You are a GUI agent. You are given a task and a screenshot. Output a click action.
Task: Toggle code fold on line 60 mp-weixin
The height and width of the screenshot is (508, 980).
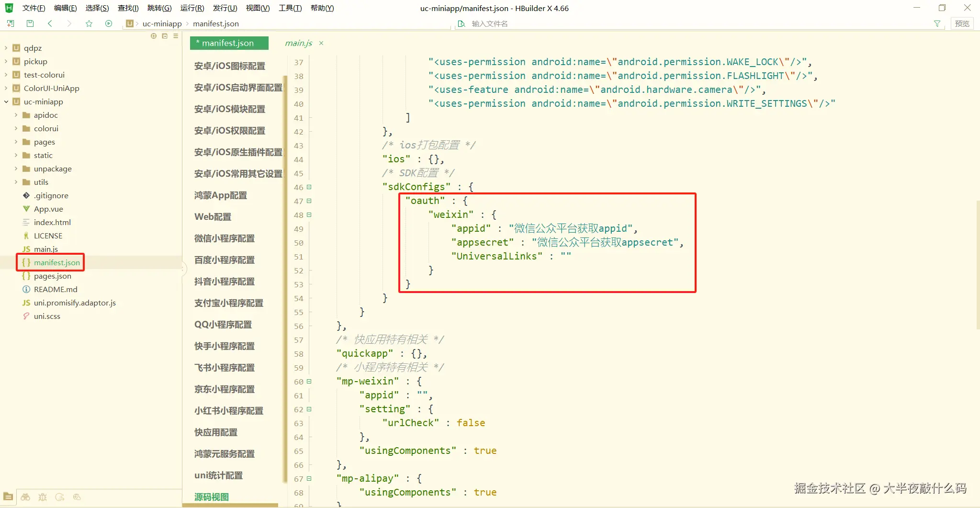click(309, 382)
